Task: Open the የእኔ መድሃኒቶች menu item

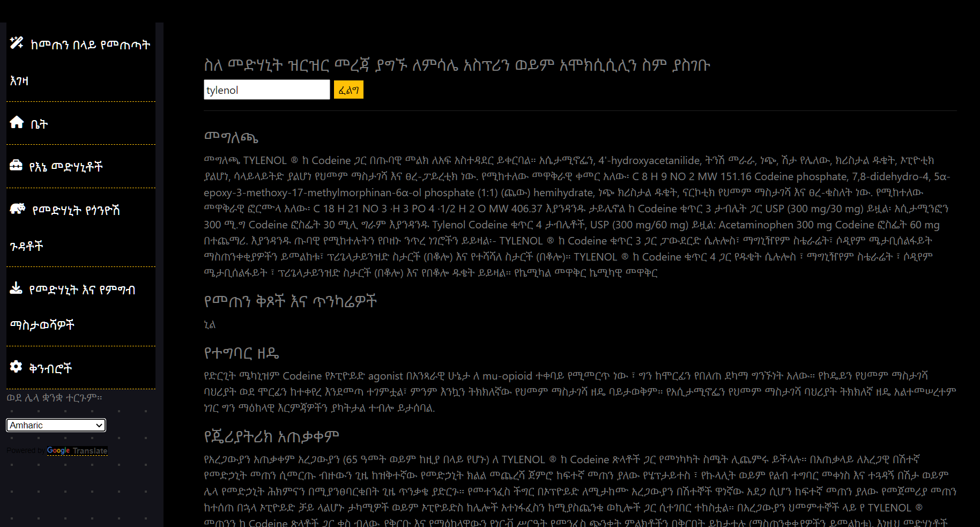Action: 81,166
